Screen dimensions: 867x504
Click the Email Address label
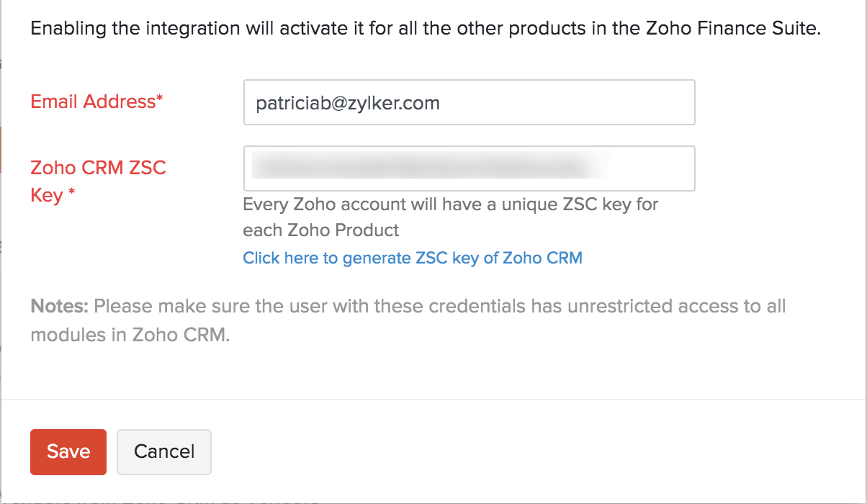[x=92, y=102]
